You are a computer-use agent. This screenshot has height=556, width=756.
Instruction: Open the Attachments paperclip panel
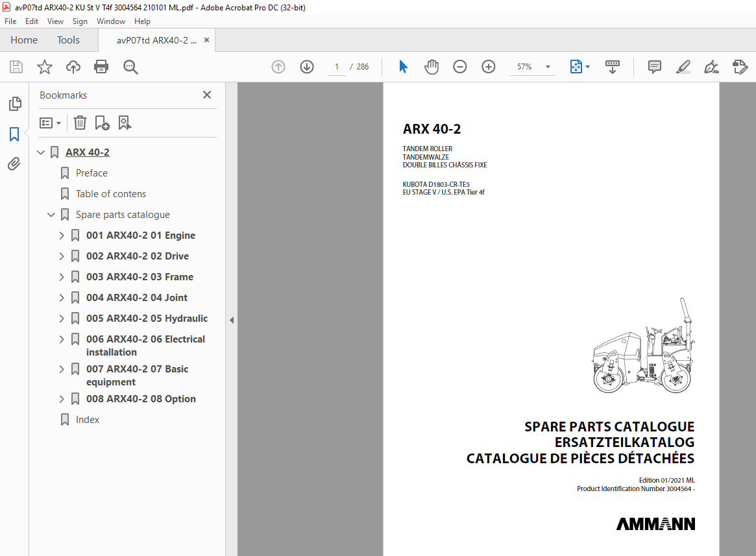click(14, 164)
